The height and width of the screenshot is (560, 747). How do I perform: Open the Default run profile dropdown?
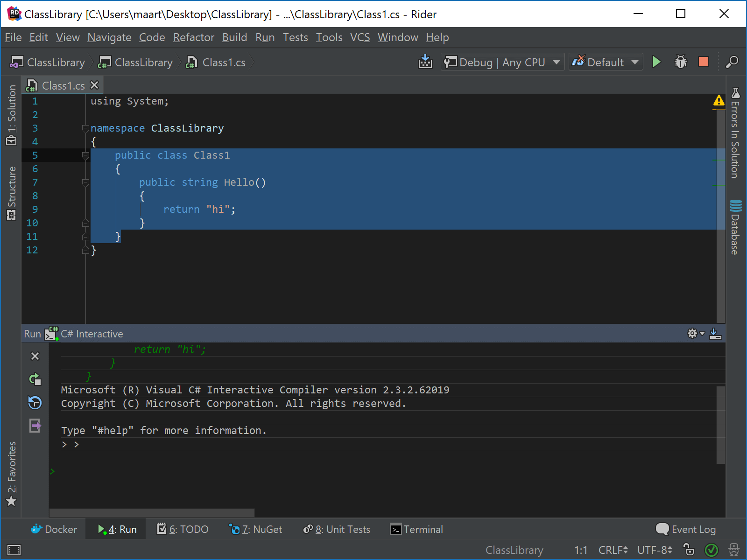point(606,62)
